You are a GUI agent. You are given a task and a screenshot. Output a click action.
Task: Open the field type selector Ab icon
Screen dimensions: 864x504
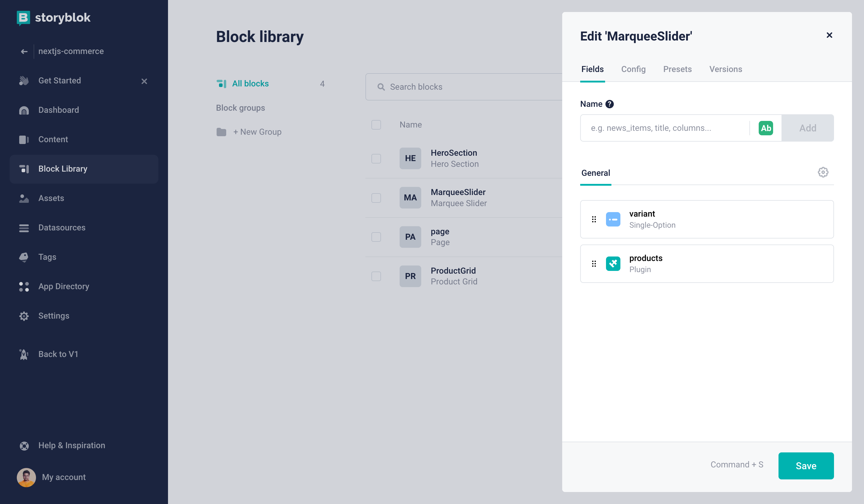click(x=766, y=128)
